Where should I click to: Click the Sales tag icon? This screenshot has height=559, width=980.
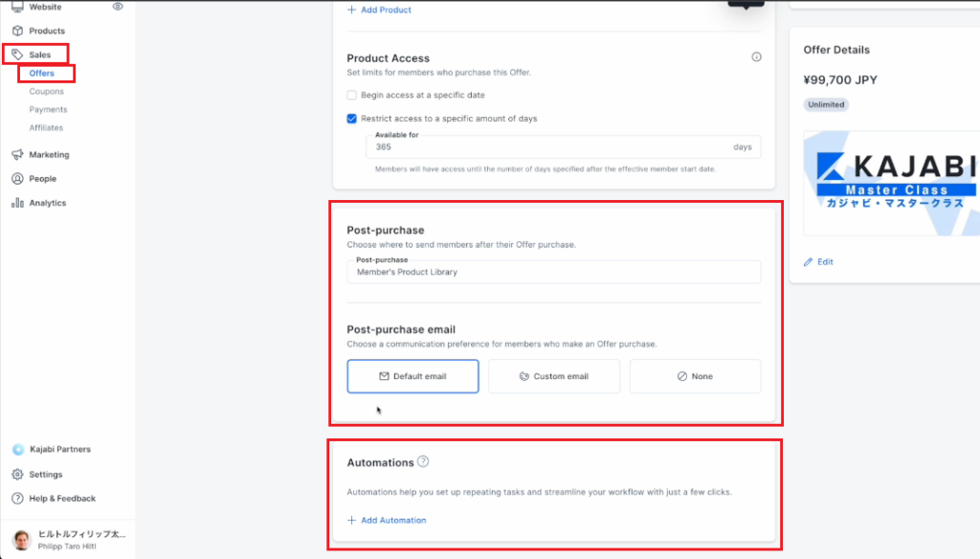click(17, 55)
